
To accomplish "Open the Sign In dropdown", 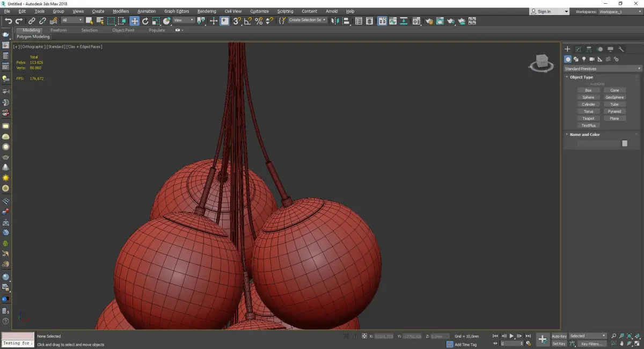I will [x=549, y=11].
